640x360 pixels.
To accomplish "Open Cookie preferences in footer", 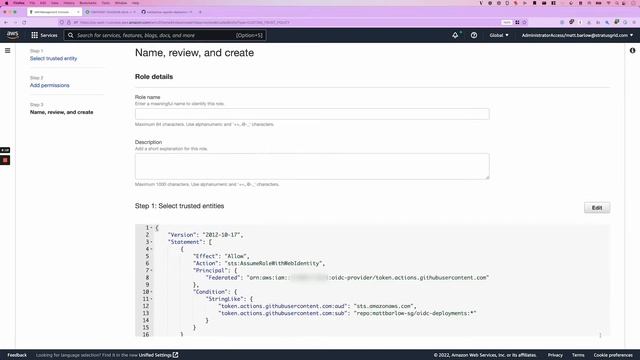I will pyautogui.click(x=613, y=355).
